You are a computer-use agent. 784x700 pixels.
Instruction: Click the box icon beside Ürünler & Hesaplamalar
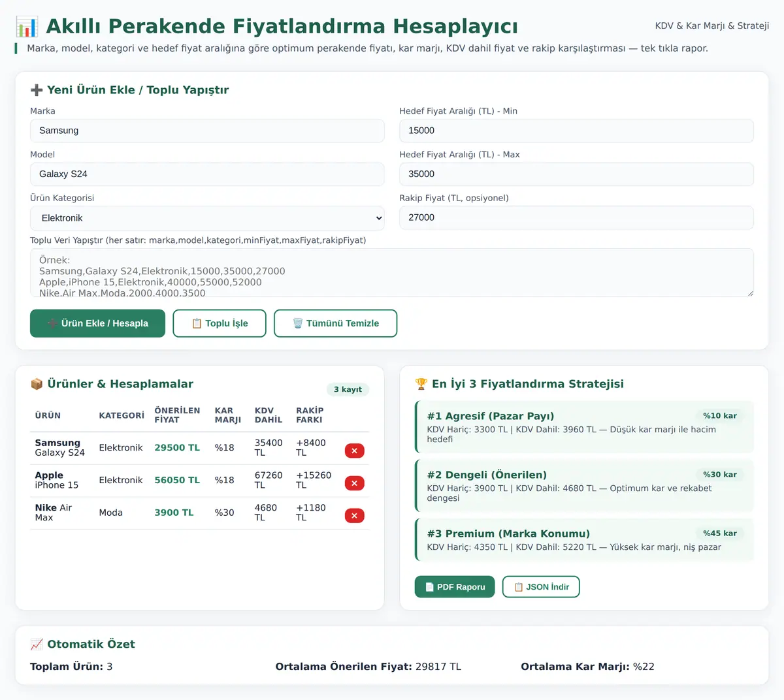pos(37,384)
